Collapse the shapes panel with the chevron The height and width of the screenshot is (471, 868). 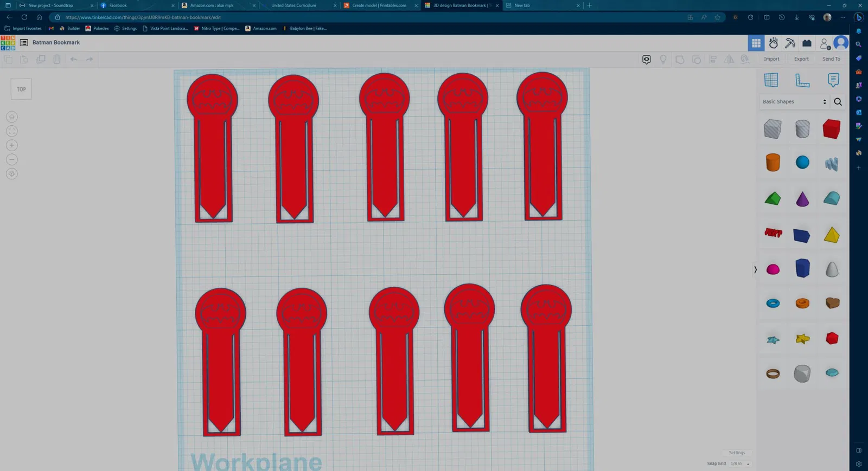coord(755,269)
